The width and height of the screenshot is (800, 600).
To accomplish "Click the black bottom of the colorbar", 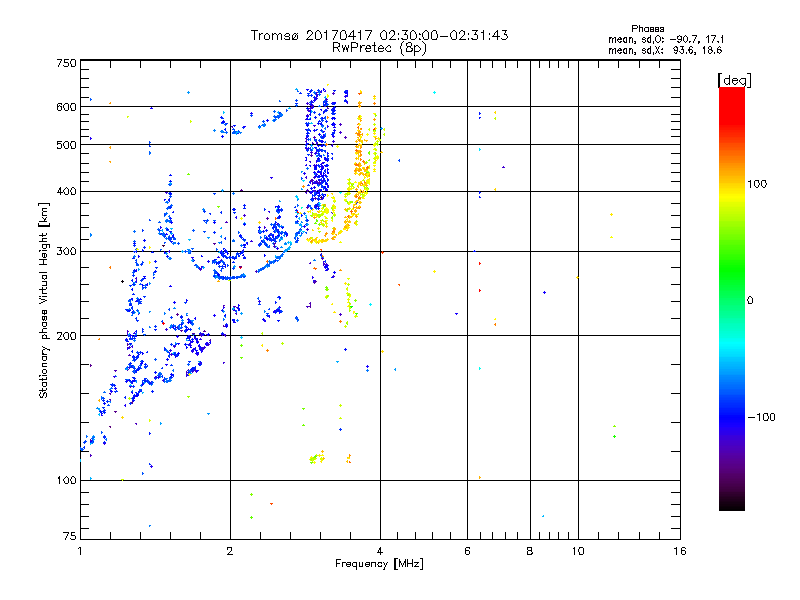I will point(732,503).
